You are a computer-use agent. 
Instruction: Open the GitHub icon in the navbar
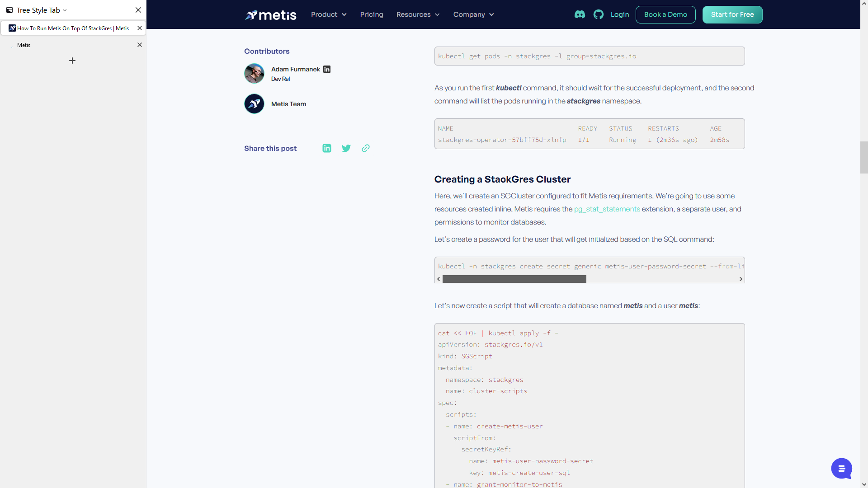(599, 14)
